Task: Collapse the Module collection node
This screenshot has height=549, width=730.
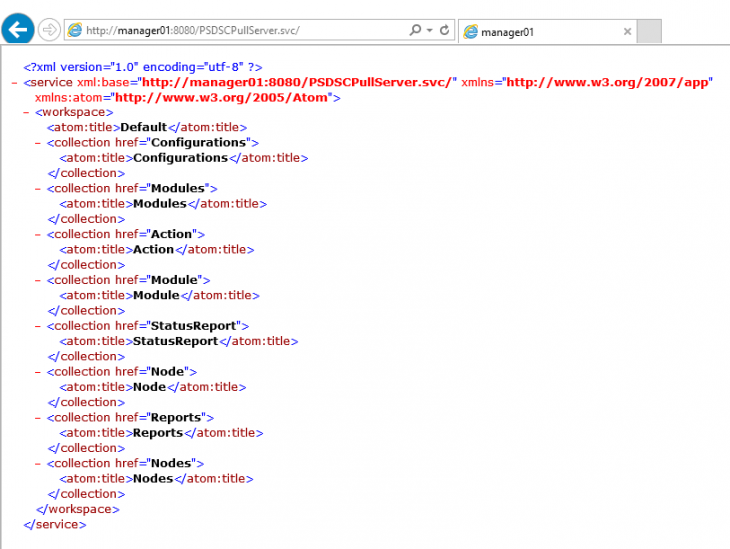Action: (x=38, y=280)
